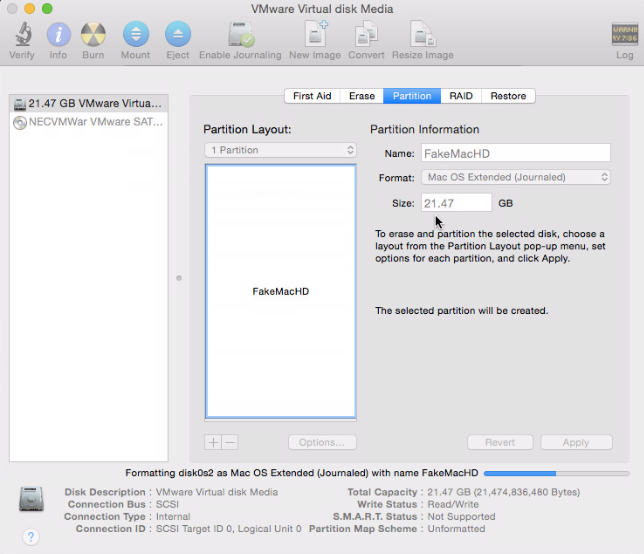The width and height of the screenshot is (644, 554).
Task: Click the Verify microscope icon
Action: [x=23, y=34]
